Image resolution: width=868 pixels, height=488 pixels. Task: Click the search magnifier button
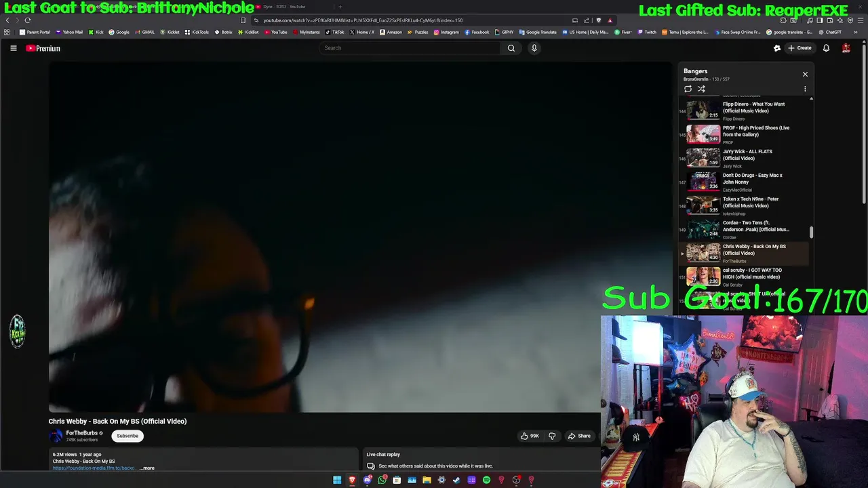pyautogui.click(x=511, y=48)
